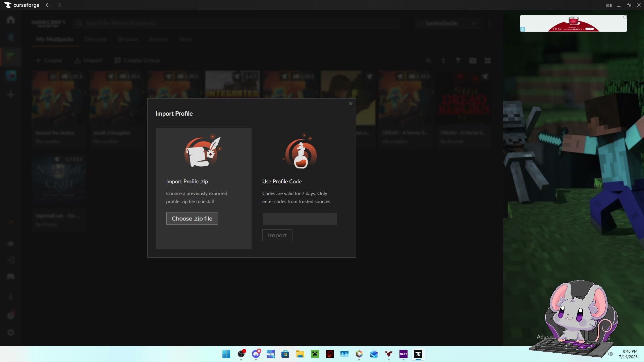The width and height of the screenshot is (644, 362).
Task: Open OBS Studio from the taskbar
Action: [x=241, y=354]
